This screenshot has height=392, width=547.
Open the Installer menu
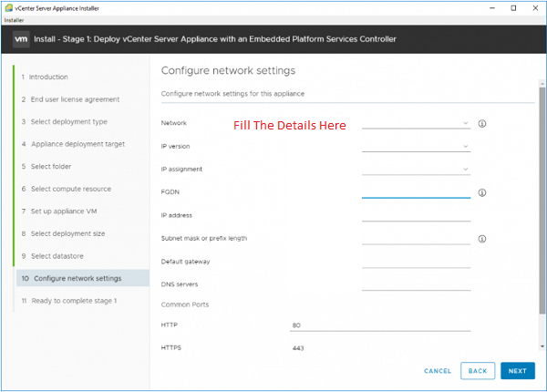point(14,20)
